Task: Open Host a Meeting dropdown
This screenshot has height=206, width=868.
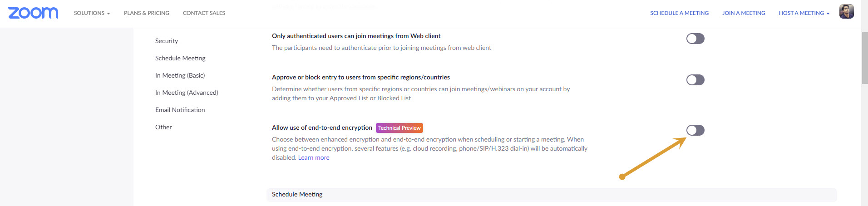Action: click(x=804, y=13)
